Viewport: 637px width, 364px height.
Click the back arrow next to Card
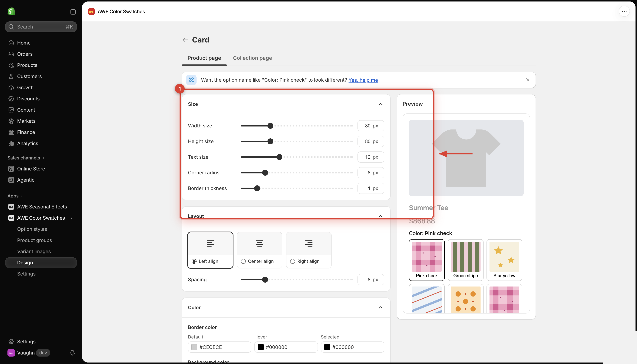pos(185,40)
